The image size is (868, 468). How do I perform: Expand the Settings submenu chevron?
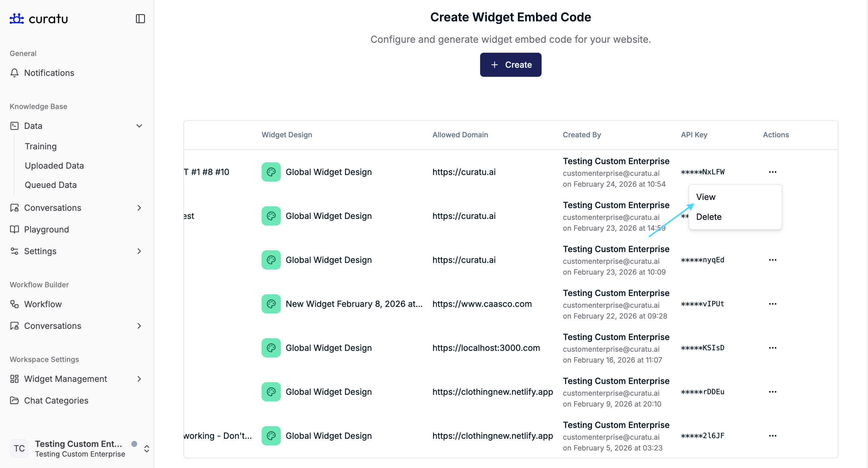[x=139, y=251]
